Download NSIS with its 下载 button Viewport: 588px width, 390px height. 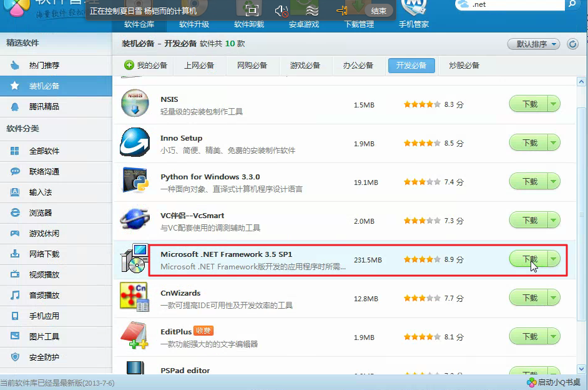click(528, 104)
